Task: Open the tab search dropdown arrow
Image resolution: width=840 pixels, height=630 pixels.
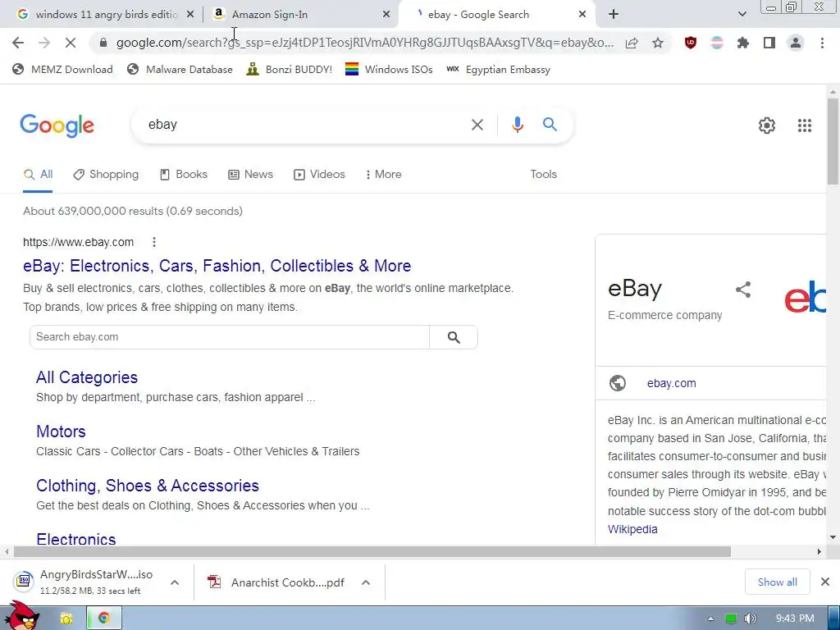Action: tap(742, 15)
